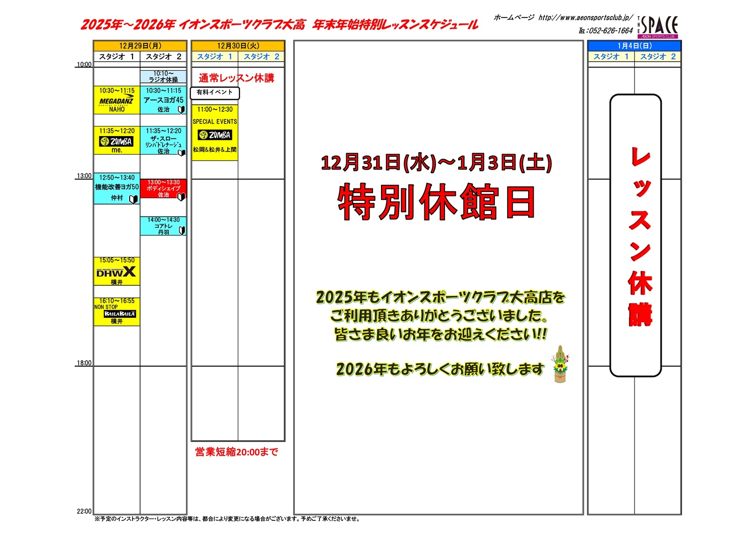Screen dimensions: 756x534
Task: Click the beginner mark on 機能改善ヨガ50
Action: [x=134, y=199]
